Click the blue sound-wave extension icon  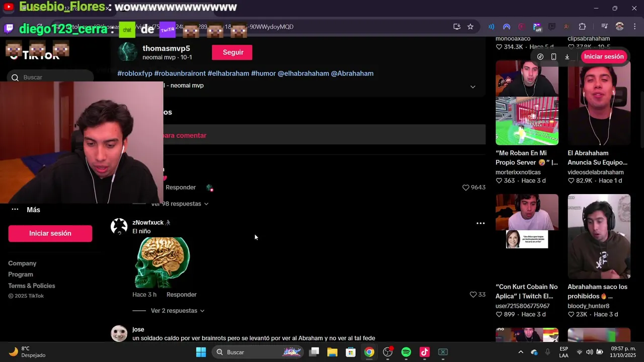pyautogui.click(x=491, y=27)
